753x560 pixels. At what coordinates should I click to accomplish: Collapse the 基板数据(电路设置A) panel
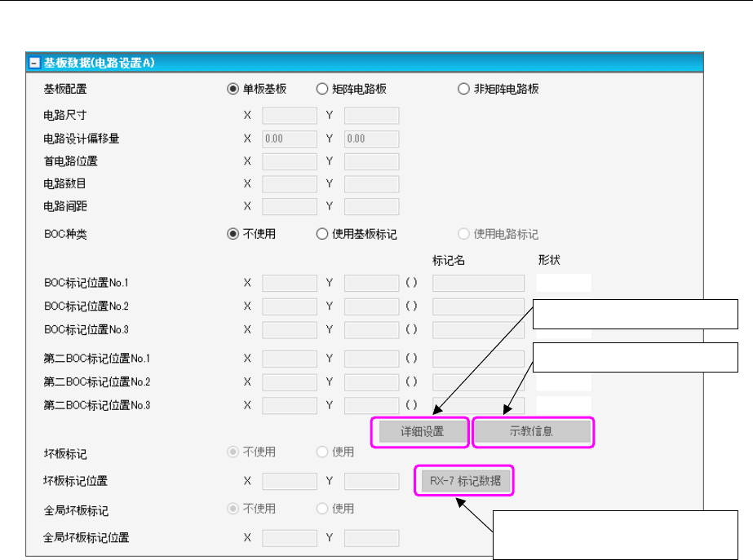tap(34, 63)
